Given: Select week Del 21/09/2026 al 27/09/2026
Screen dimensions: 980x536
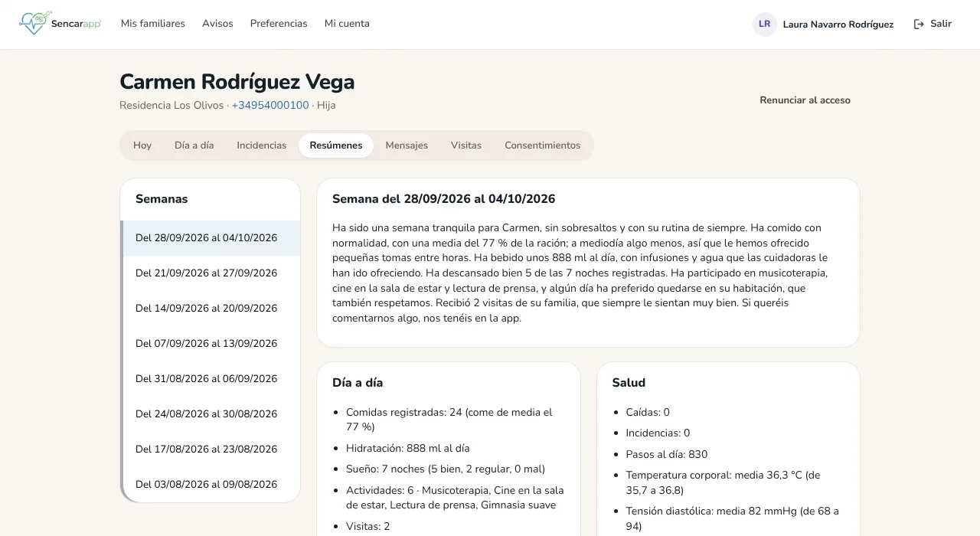Looking at the screenshot, I should pos(211,273).
